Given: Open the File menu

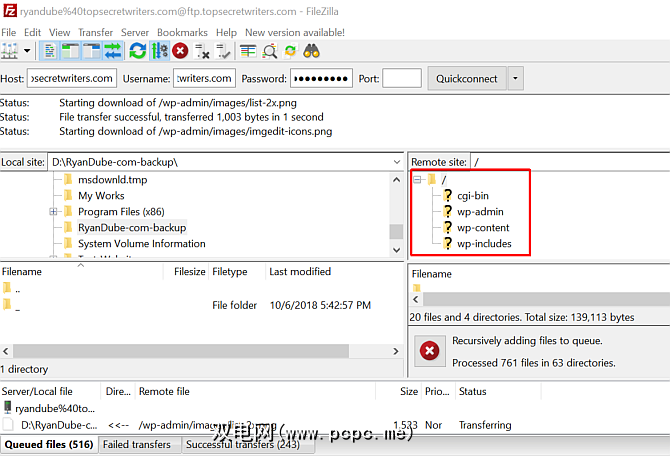Looking at the screenshot, I should (9, 32).
